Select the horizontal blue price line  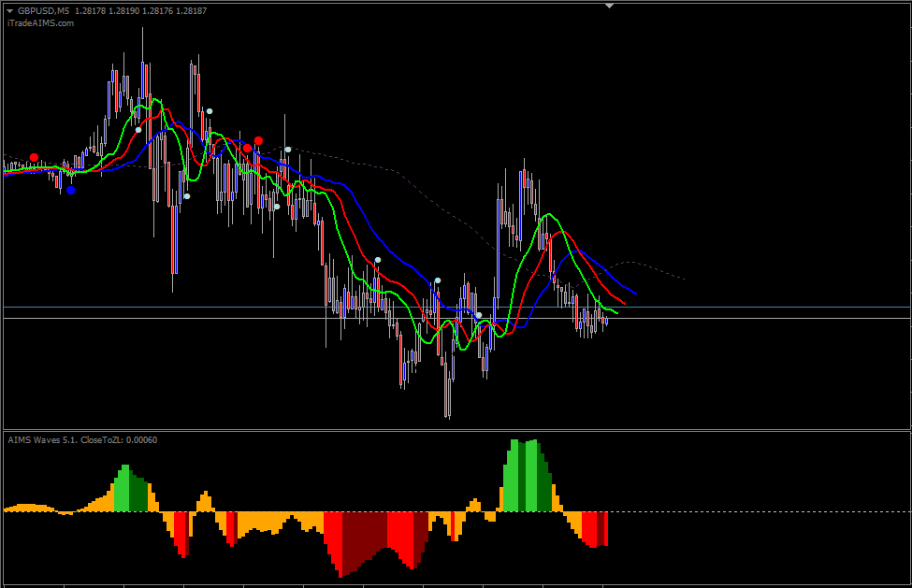coord(457,307)
